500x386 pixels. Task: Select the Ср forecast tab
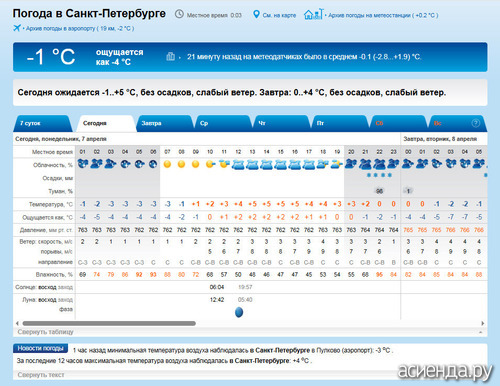[x=223, y=123]
